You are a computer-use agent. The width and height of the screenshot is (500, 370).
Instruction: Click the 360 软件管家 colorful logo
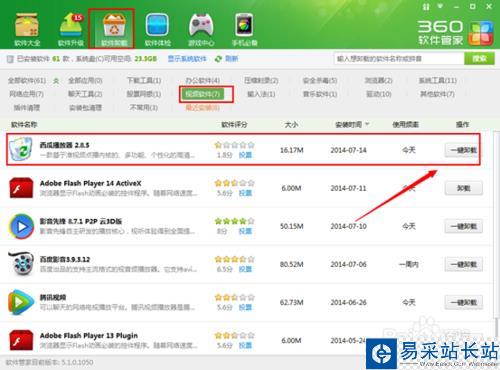pyautogui.click(x=480, y=34)
